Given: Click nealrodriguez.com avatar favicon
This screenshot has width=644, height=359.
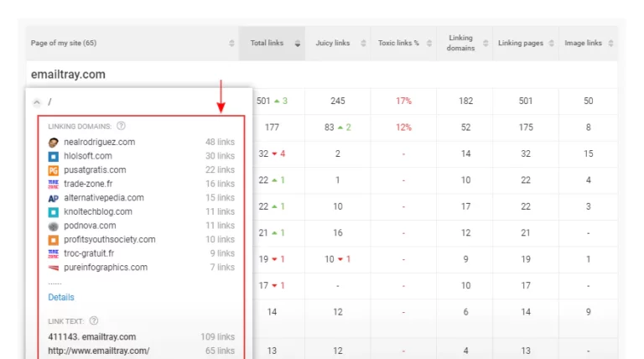Looking at the screenshot, I should (x=54, y=143).
